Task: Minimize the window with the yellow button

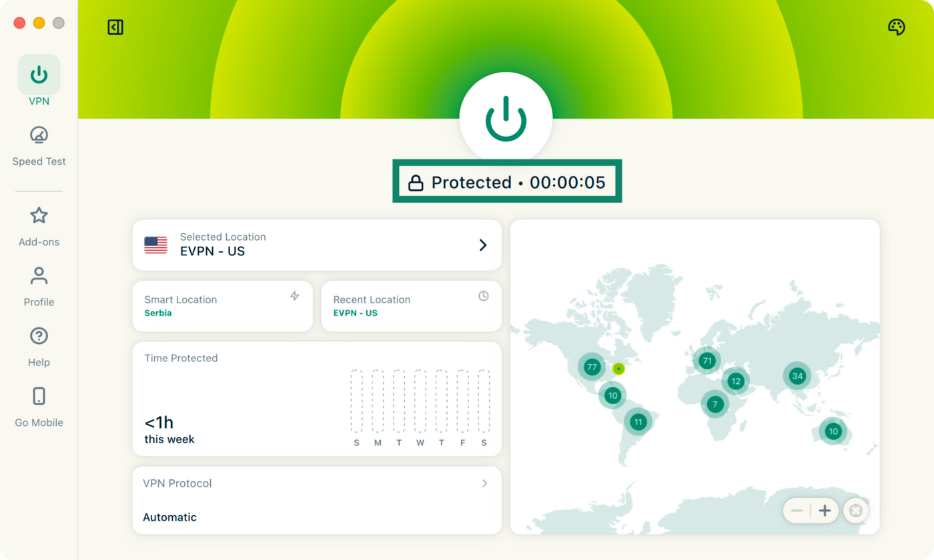Action: pyautogui.click(x=39, y=23)
